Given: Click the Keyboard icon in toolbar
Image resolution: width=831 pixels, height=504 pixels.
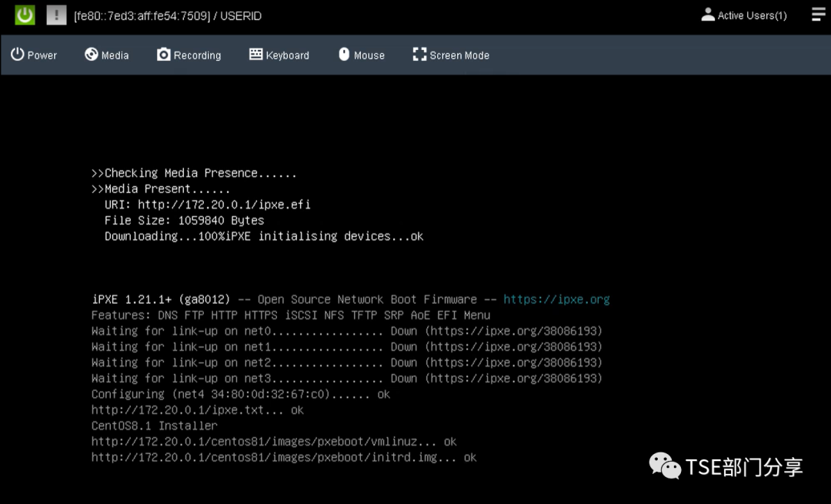Looking at the screenshot, I should [256, 55].
